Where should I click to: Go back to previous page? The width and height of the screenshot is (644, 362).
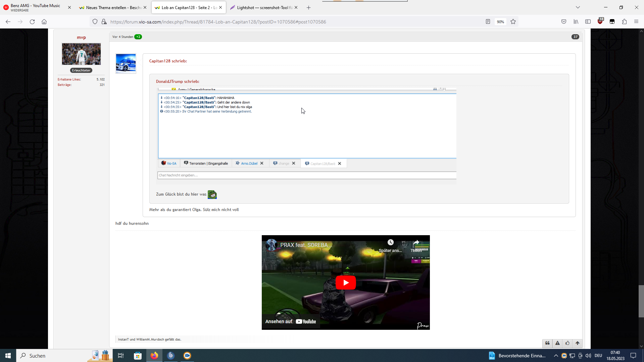click(x=8, y=22)
